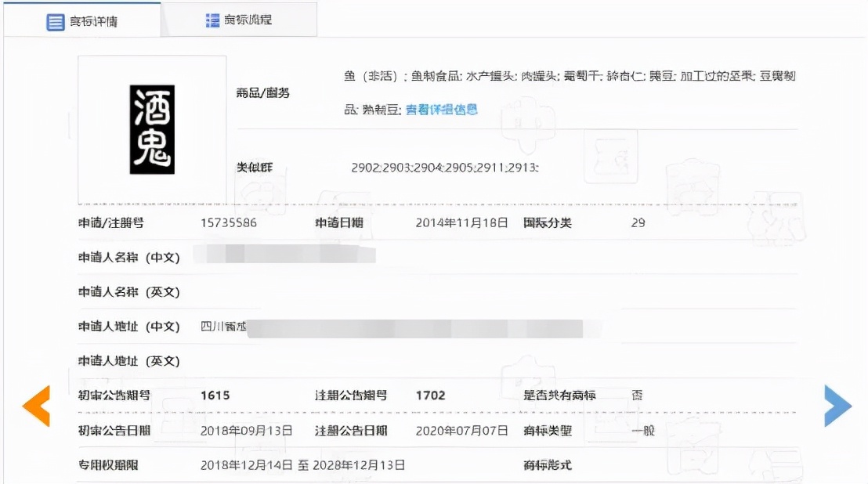
Task: Click the 注册公告日期 label
Action: pos(351,430)
